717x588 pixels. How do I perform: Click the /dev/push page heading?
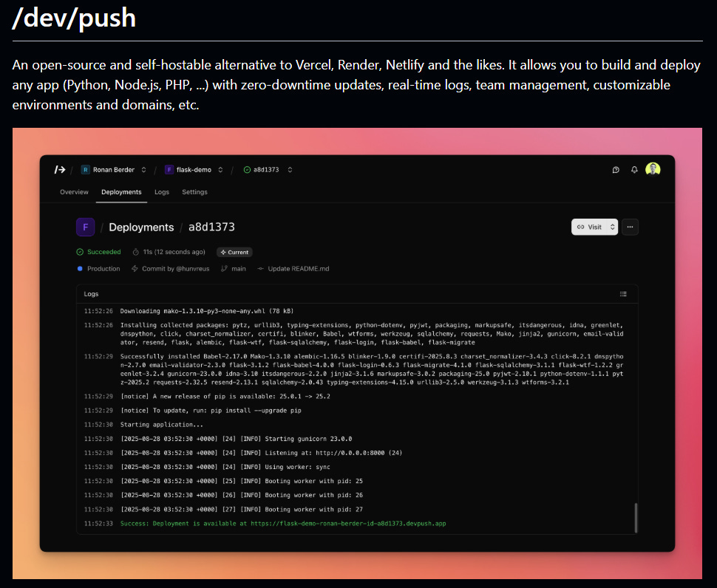coord(74,18)
